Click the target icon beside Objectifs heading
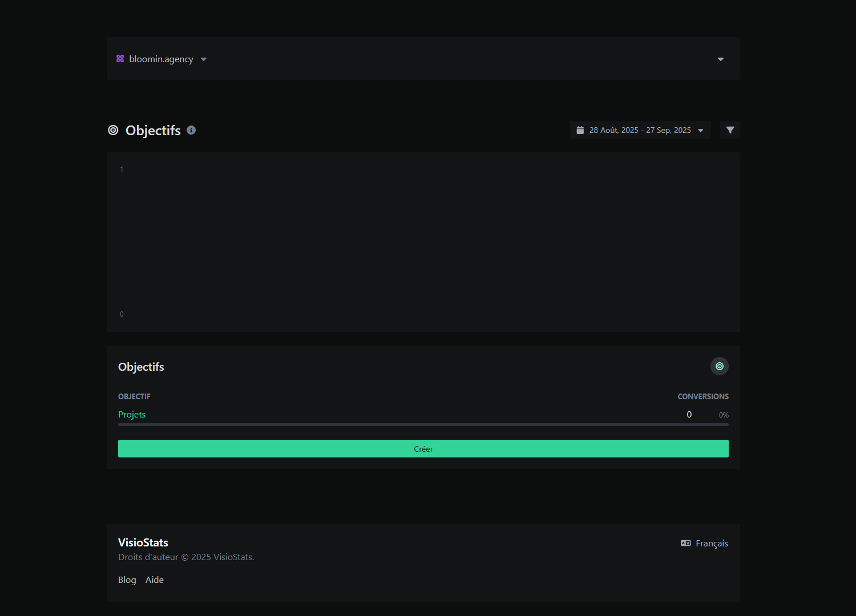The width and height of the screenshot is (856, 616). click(113, 130)
